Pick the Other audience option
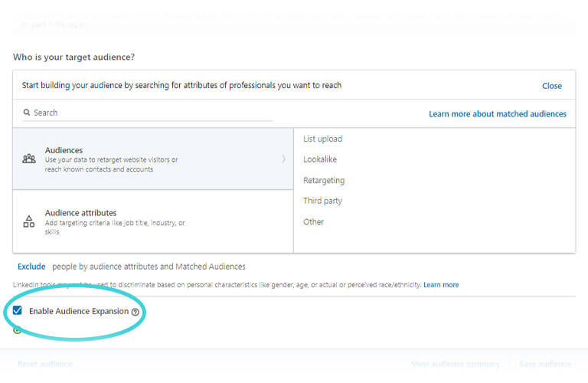The height and width of the screenshot is (383, 588). point(314,221)
